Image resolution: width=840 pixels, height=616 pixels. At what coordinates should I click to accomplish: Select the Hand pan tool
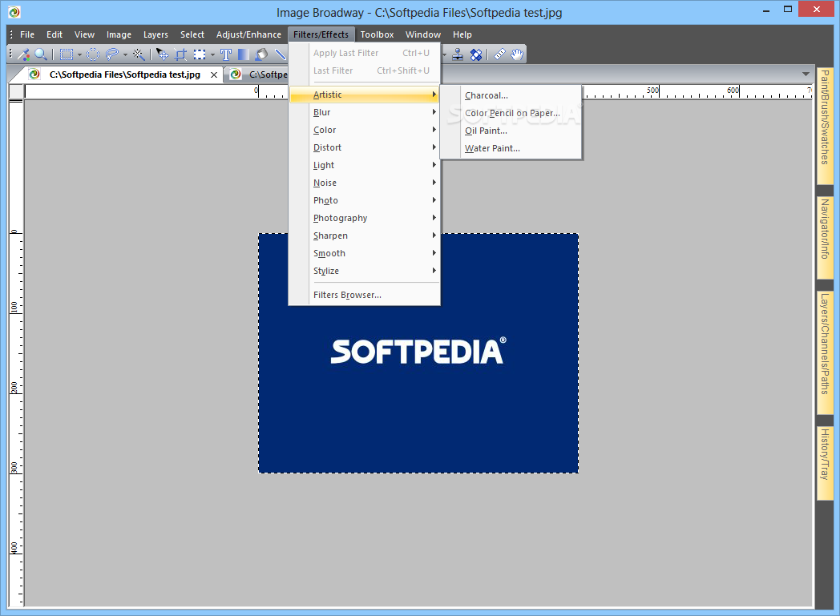[517, 54]
